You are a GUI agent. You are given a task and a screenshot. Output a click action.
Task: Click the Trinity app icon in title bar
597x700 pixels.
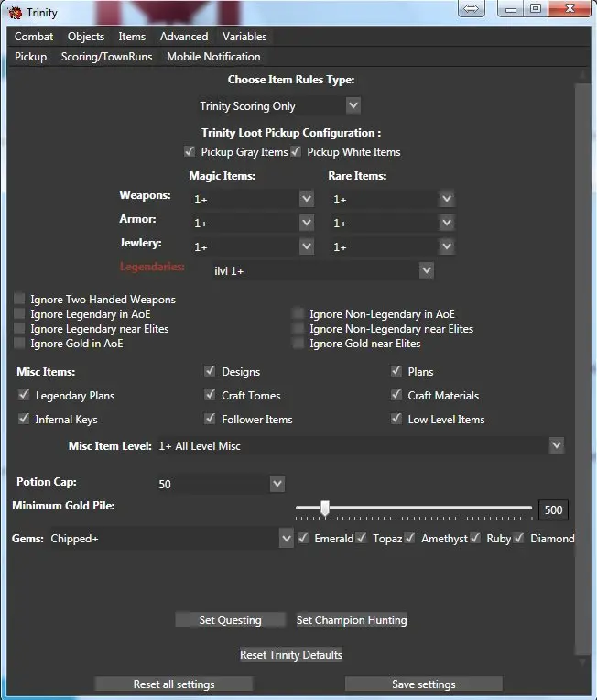point(14,11)
